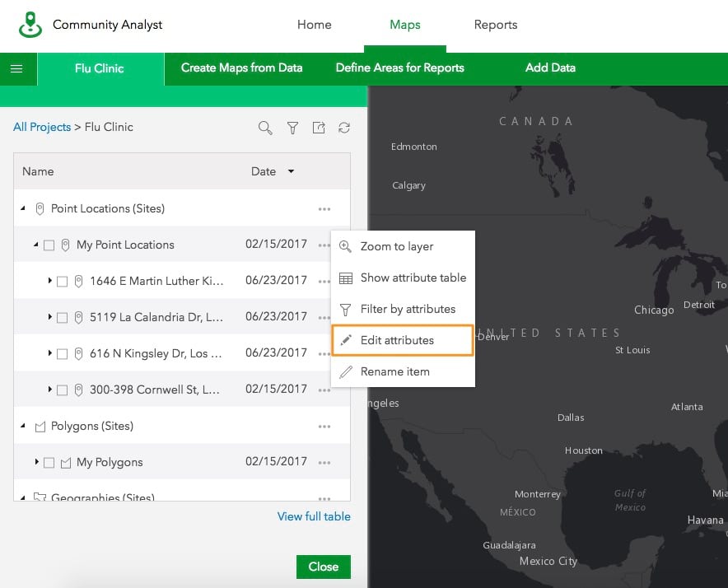Check the 616 N Kingsley Dr checkbox

click(62, 354)
